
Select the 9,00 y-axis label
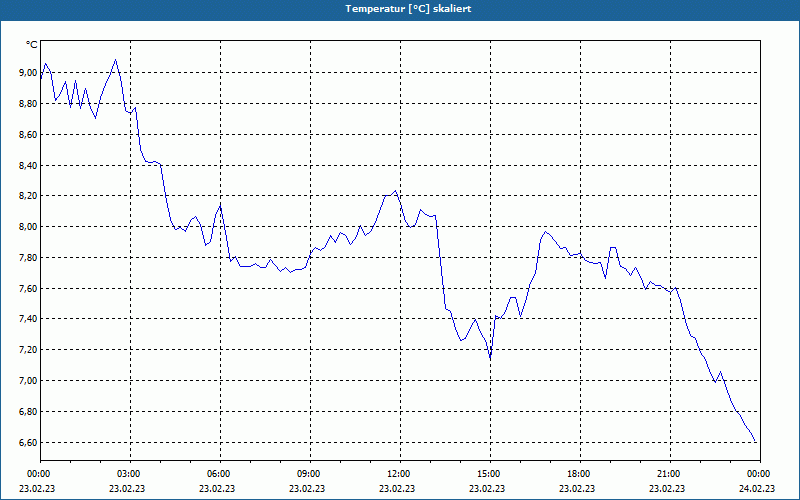tap(28, 73)
